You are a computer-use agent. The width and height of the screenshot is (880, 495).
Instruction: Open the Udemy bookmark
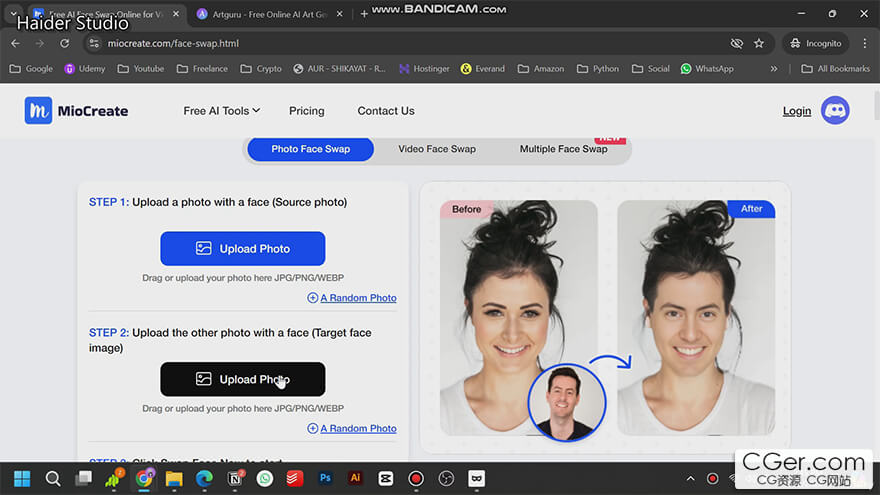pyautogui.click(x=85, y=68)
